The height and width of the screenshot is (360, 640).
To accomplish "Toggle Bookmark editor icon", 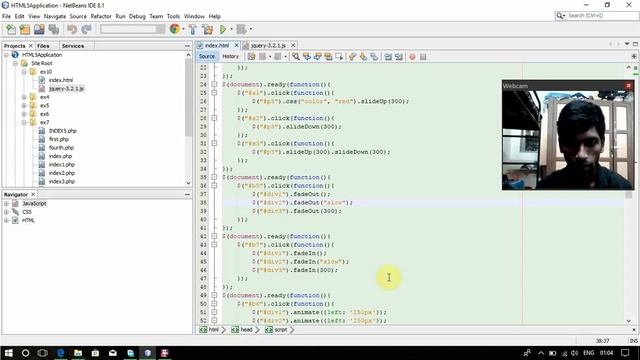I will point(374,57).
